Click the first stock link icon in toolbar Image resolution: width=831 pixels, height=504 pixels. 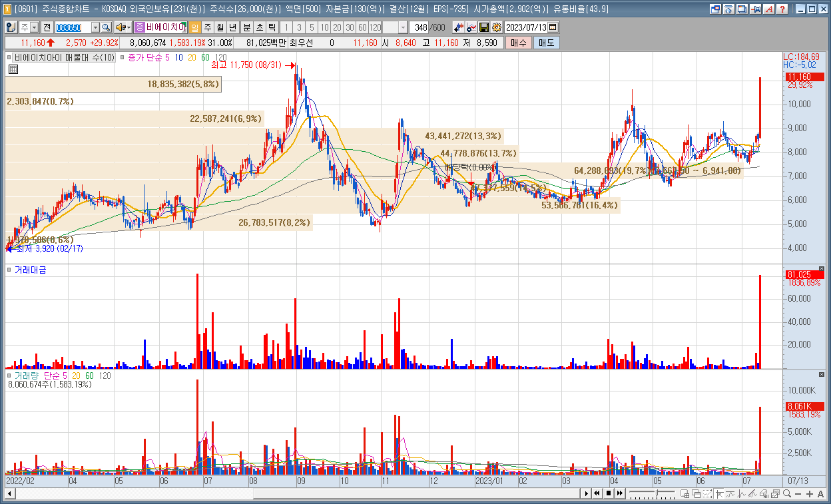click(11, 27)
